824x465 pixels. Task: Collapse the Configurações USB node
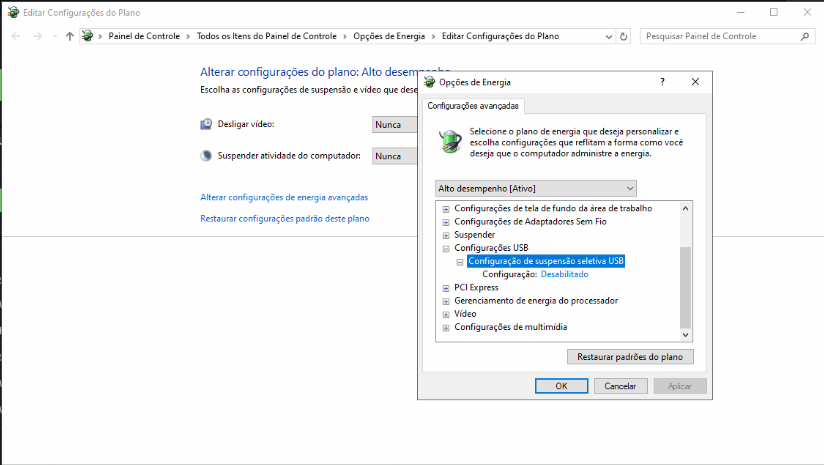(446, 248)
